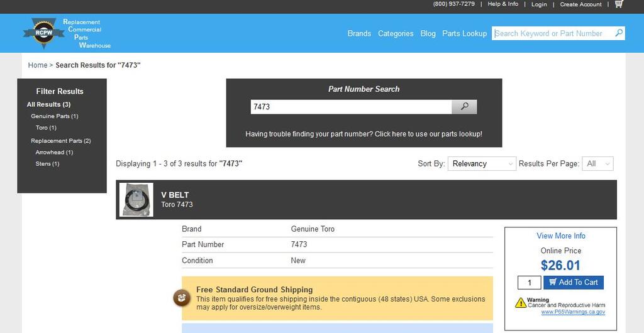Filter by Stens (1)

[x=47, y=163]
